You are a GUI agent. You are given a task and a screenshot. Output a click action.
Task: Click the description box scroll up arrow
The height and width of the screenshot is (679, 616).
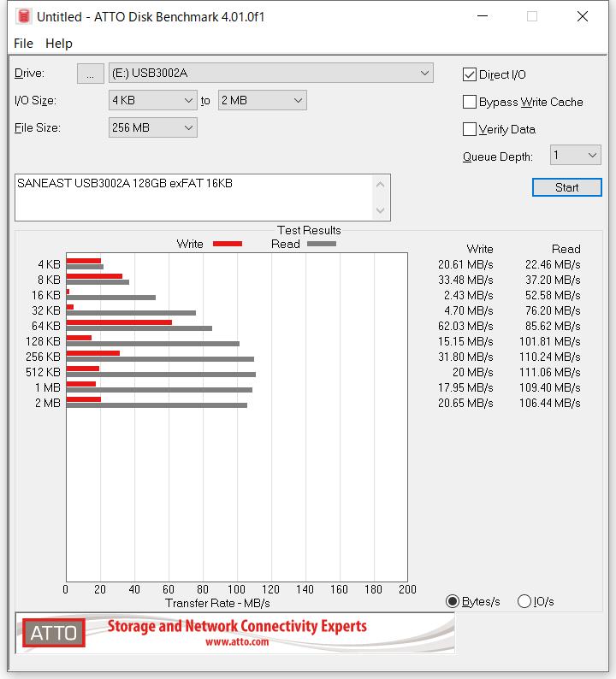pos(381,185)
